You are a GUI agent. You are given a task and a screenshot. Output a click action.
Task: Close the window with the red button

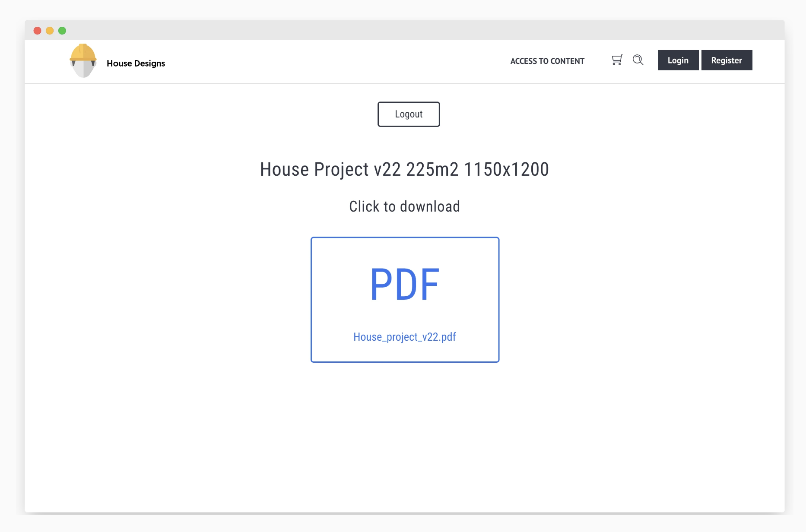[x=38, y=31]
